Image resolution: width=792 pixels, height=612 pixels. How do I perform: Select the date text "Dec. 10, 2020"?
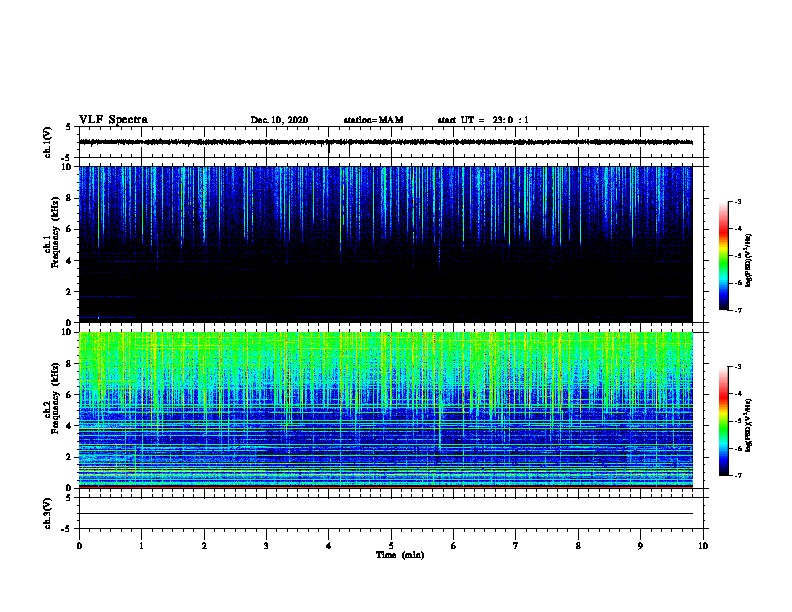click(x=279, y=120)
